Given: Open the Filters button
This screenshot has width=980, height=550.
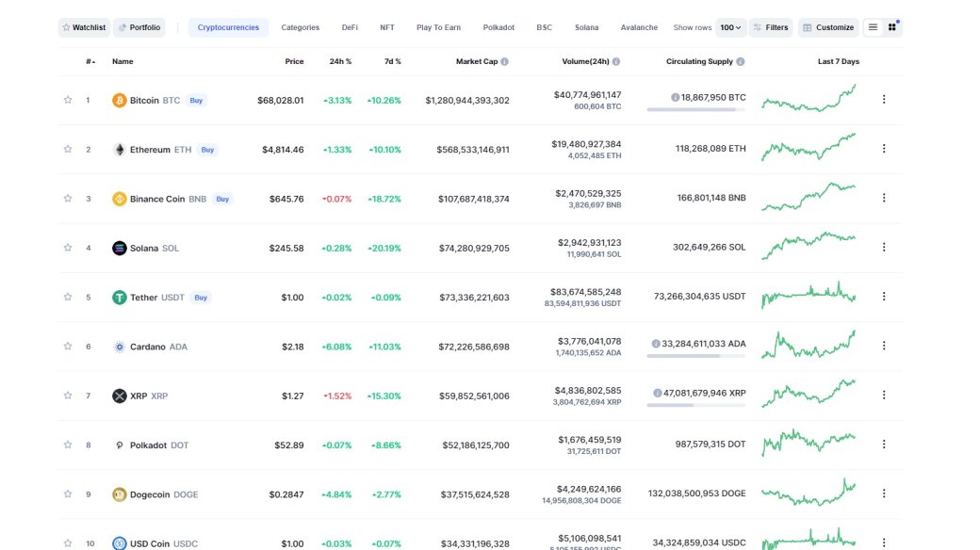Looking at the screenshot, I should pyautogui.click(x=771, y=27).
